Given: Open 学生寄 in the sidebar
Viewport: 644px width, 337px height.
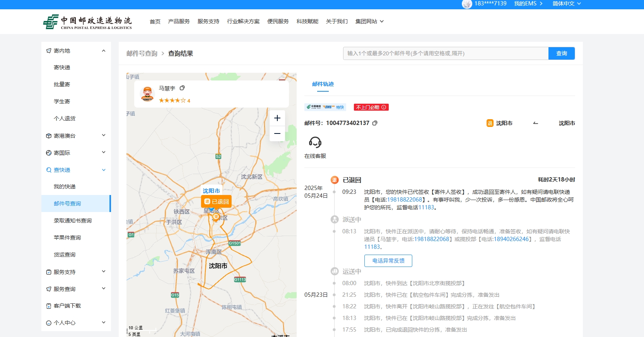Looking at the screenshot, I should tap(62, 101).
